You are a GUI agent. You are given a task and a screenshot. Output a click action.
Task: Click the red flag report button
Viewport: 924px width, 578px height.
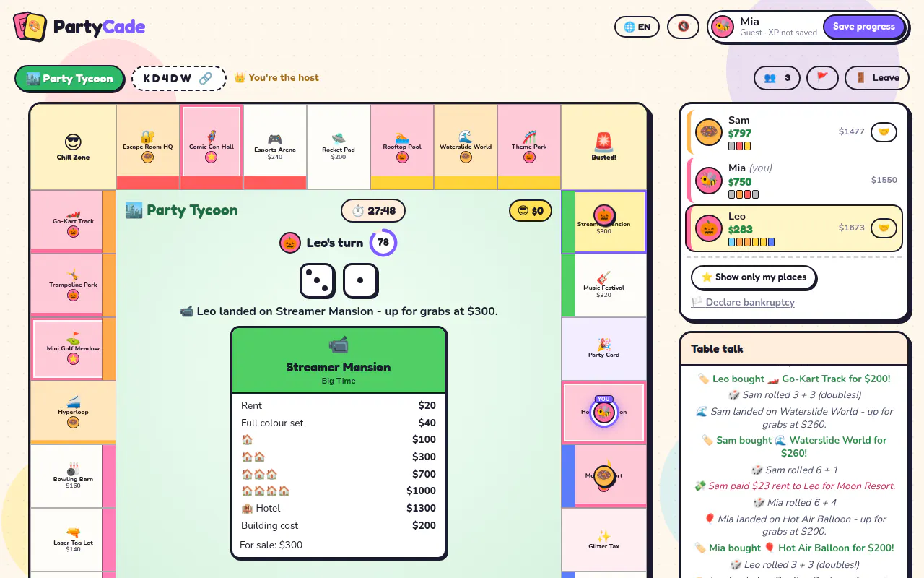tap(822, 78)
